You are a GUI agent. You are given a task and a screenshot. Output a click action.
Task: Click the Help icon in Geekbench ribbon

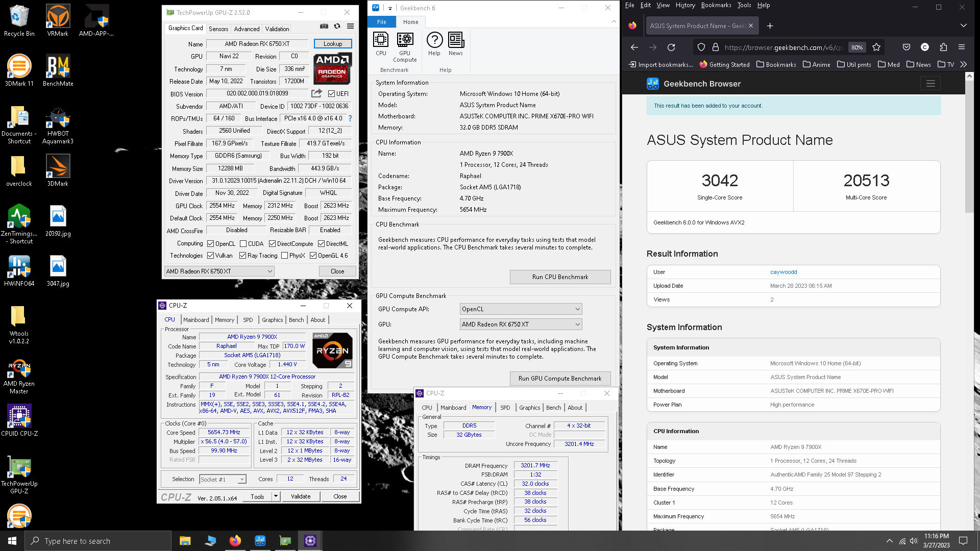(434, 44)
